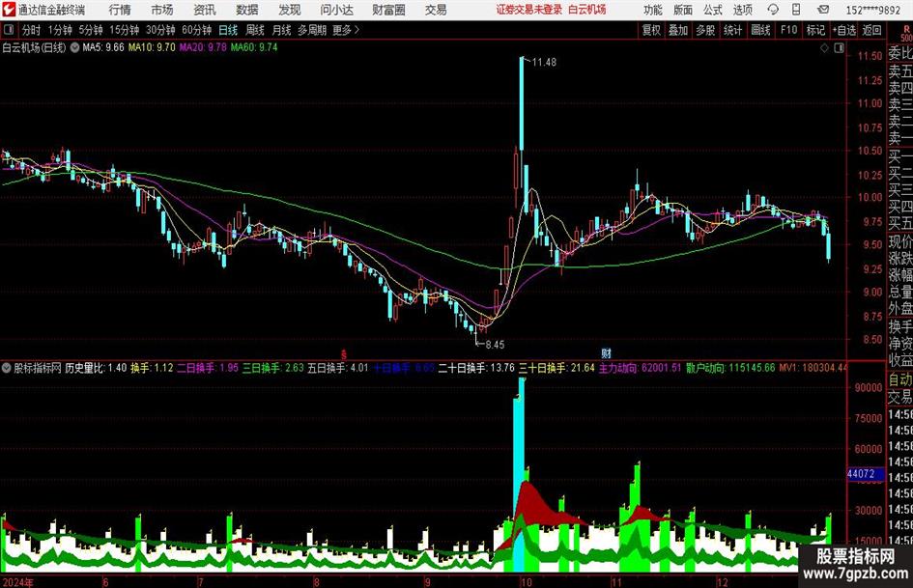Click the 8.45 low price label
The height and width of the screenshot is (588, 913).
tap(495, 345)
